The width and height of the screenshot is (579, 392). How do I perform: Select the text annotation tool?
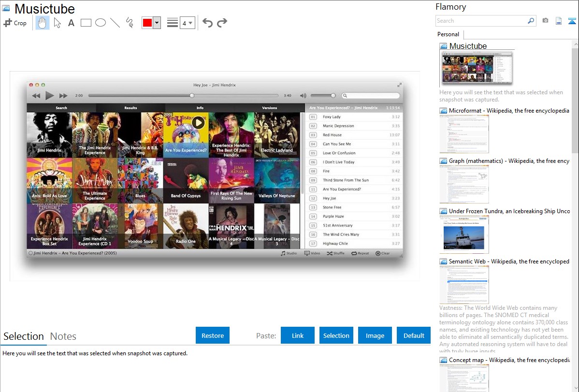[x=71, y=23]
